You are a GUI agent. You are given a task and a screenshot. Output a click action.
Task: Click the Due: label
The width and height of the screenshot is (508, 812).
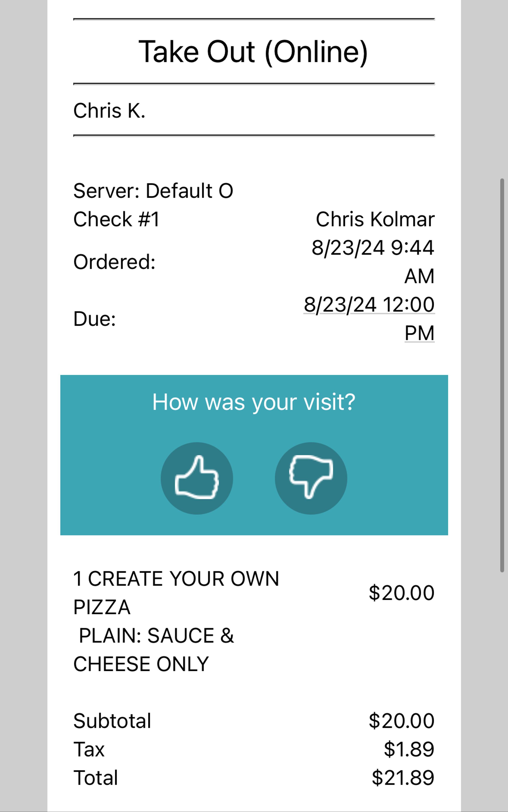[94, 319]
